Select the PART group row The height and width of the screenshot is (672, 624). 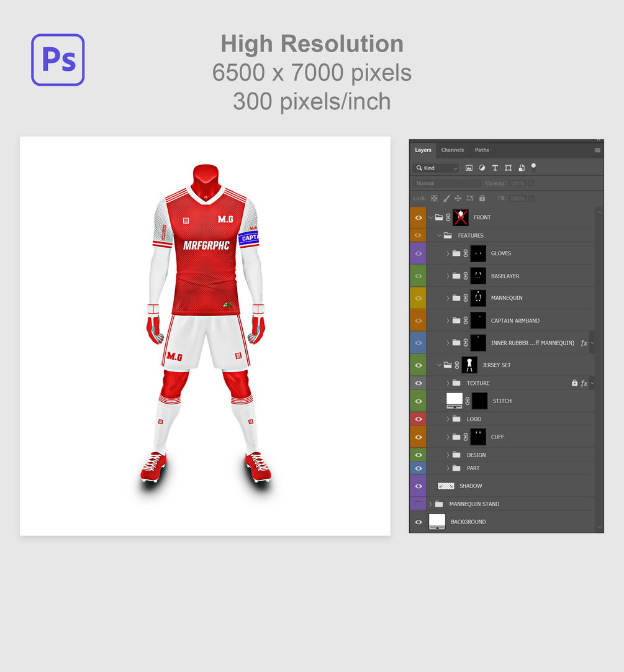[502, 468]
